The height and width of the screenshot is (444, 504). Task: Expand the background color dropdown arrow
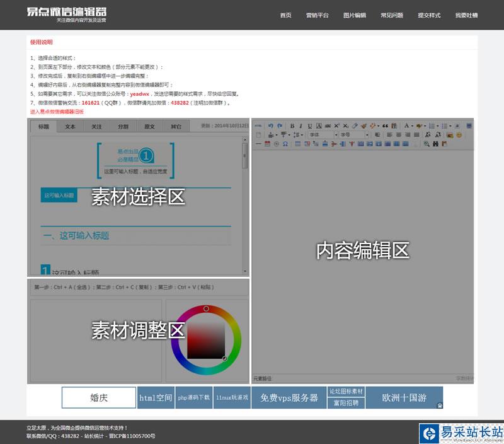[x=425, y=126]
